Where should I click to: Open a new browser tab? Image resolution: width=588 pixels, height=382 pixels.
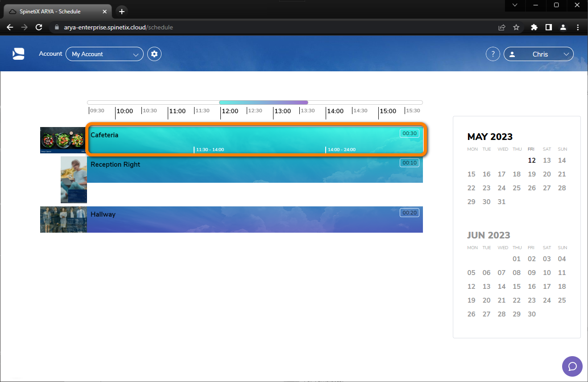coord(121,11)
